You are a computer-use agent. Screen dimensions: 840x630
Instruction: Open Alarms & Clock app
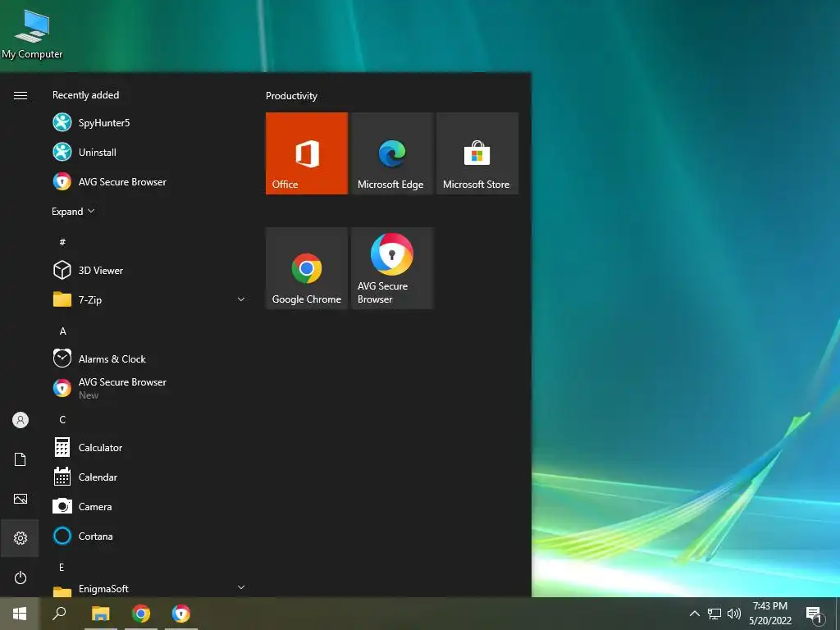click(150, 358)
